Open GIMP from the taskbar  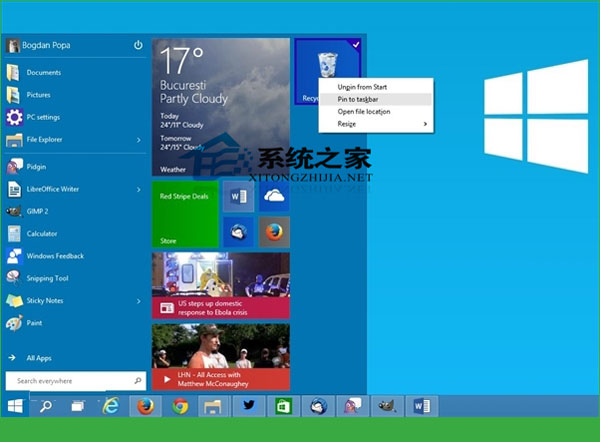387,406
